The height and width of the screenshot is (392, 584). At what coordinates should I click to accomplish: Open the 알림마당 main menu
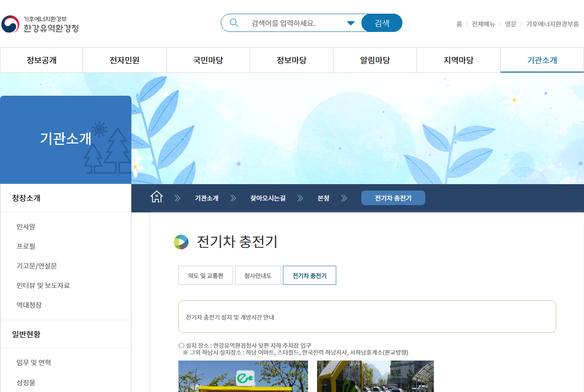375,60
